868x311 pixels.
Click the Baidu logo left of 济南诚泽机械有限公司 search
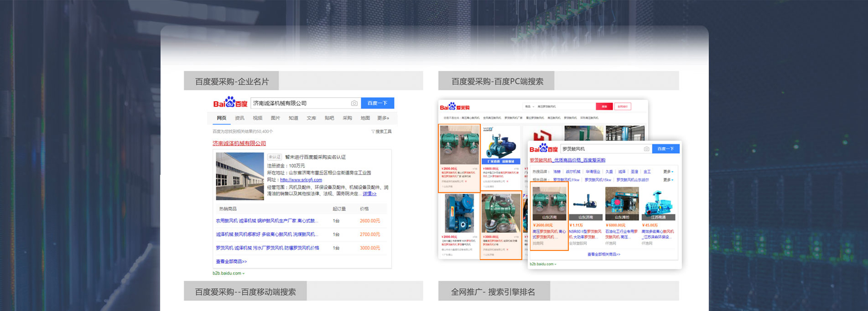[x=230, y=103]
